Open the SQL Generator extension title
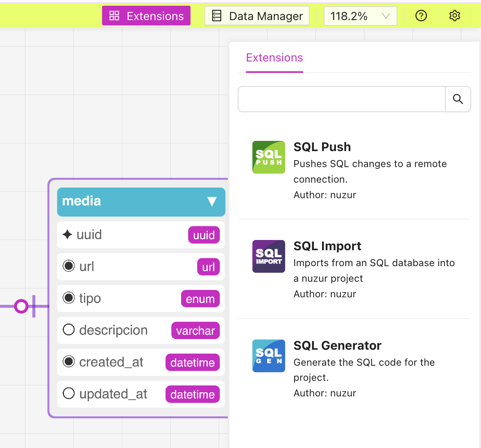 (x=337, y=346)
